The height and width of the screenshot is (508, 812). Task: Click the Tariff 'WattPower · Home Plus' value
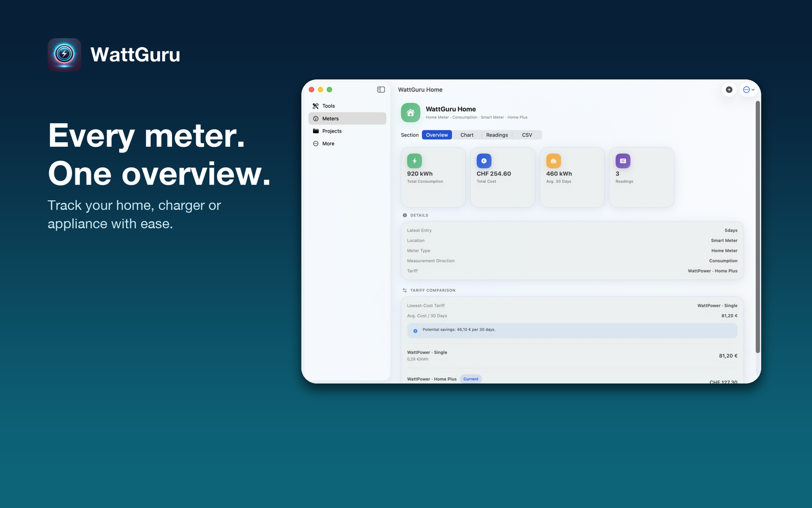713,271
